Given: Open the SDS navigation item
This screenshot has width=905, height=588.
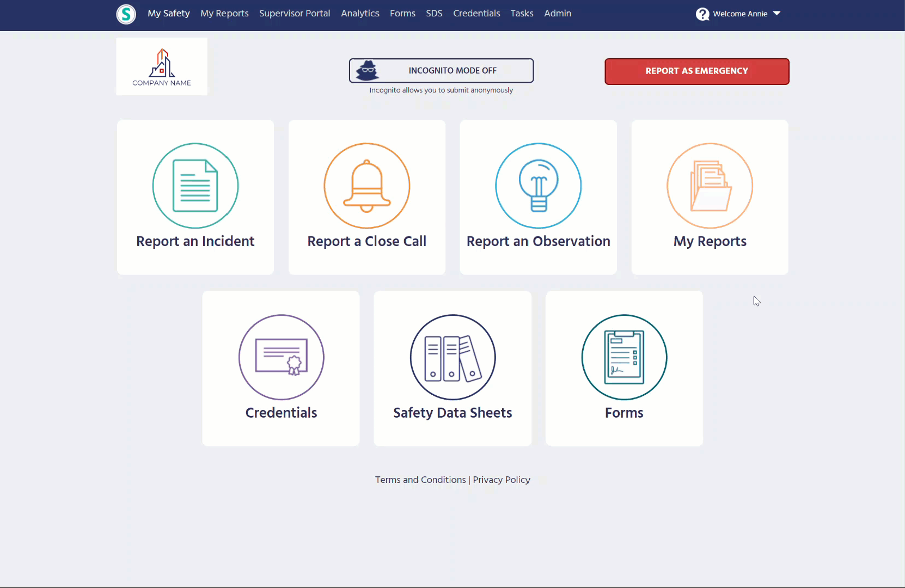Looking at the screenshot, I should 435,13.
